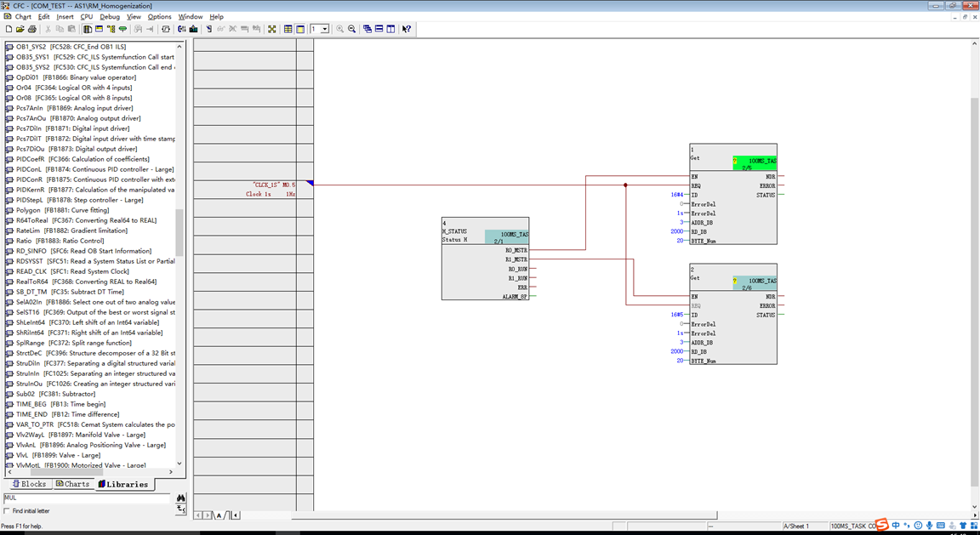The width and height of the screenshot is (980, 535).
Task: Click the Fit to window icon
Action: coord(272,29)
